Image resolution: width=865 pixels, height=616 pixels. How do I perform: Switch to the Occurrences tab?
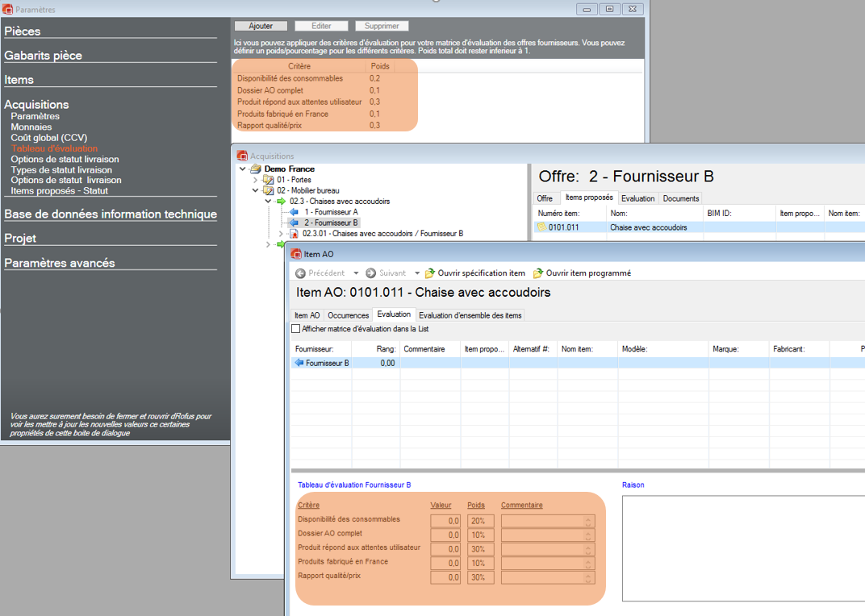click(x=348, y=315)
